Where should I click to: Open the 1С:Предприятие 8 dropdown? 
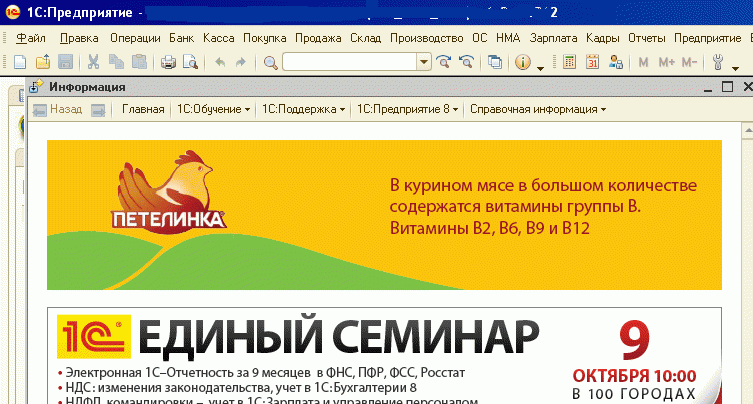(407, 110)
